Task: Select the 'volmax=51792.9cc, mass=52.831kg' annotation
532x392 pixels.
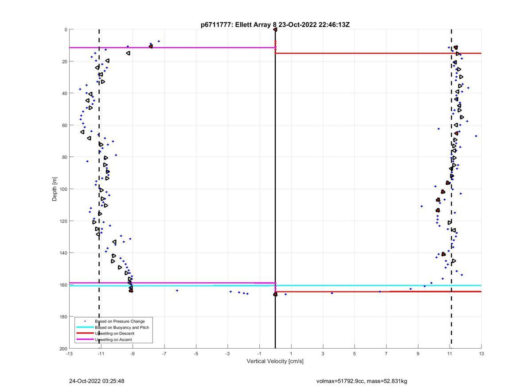Action: pyautogui.click(x=362, y=381)
